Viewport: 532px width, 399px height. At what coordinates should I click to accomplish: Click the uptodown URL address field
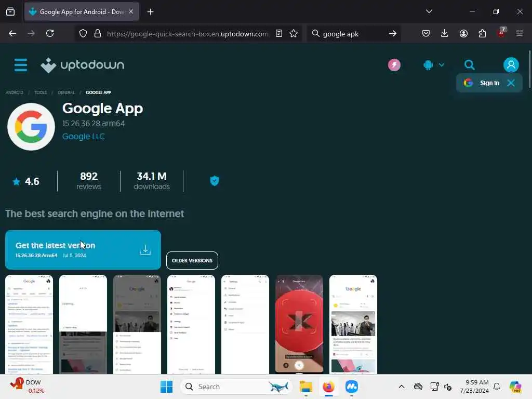click(187, 34)
